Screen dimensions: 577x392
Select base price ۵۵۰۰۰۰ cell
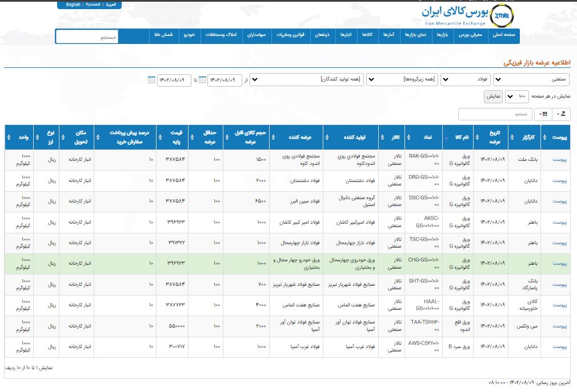pos(172,326)
